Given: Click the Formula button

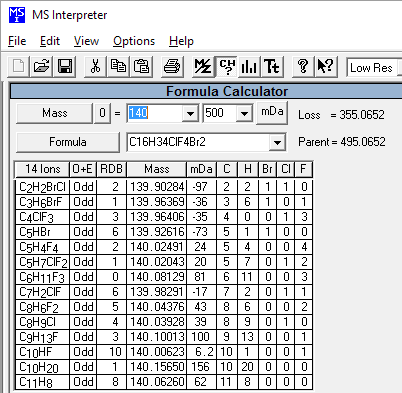Looking at the screenshot, I should click(68, 142).
